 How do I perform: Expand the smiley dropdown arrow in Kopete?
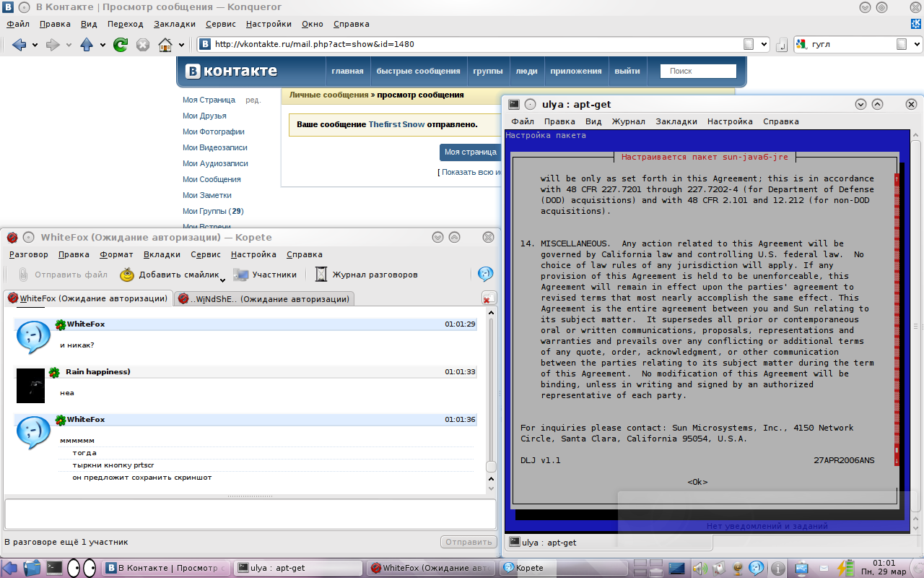[224, 279]
